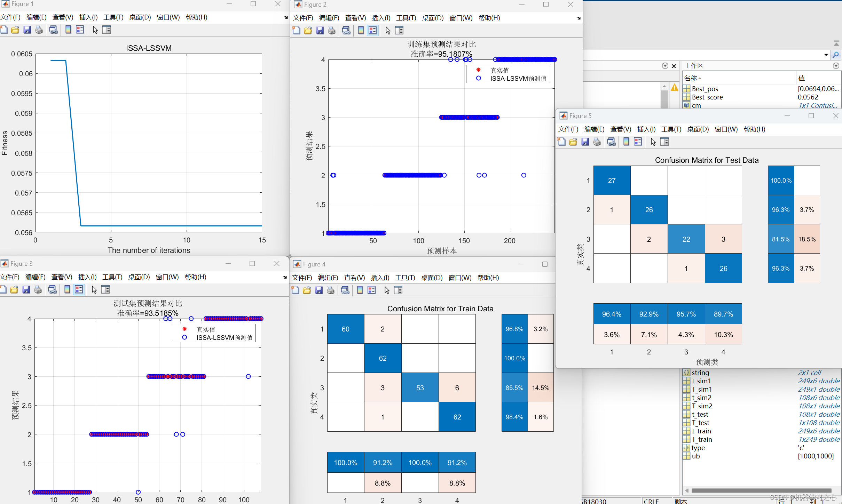Click search magnifier icon in MATLAB window
The width and height of the screenshot is (842, 504).
[836, 55]
